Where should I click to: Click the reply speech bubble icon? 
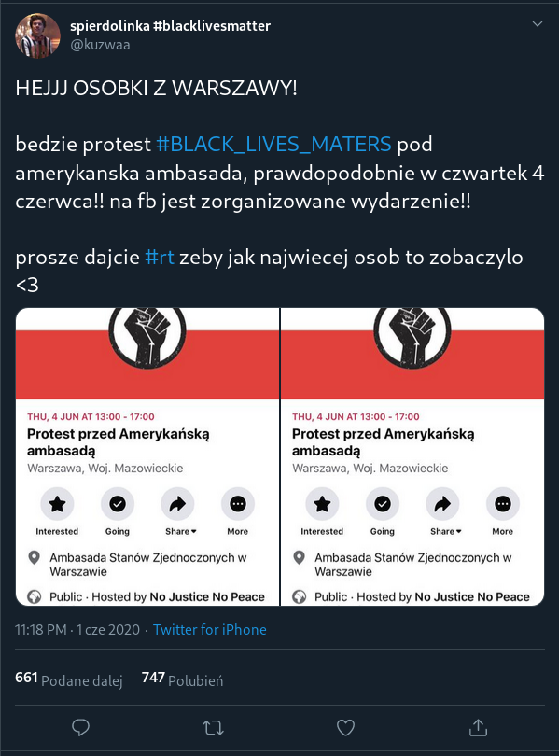80,728
